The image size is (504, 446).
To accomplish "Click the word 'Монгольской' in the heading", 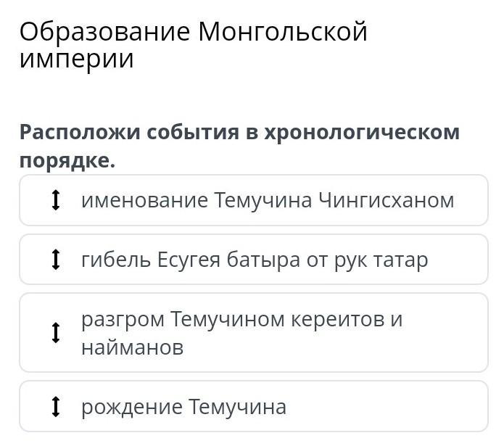I will [x=282, y=32].
